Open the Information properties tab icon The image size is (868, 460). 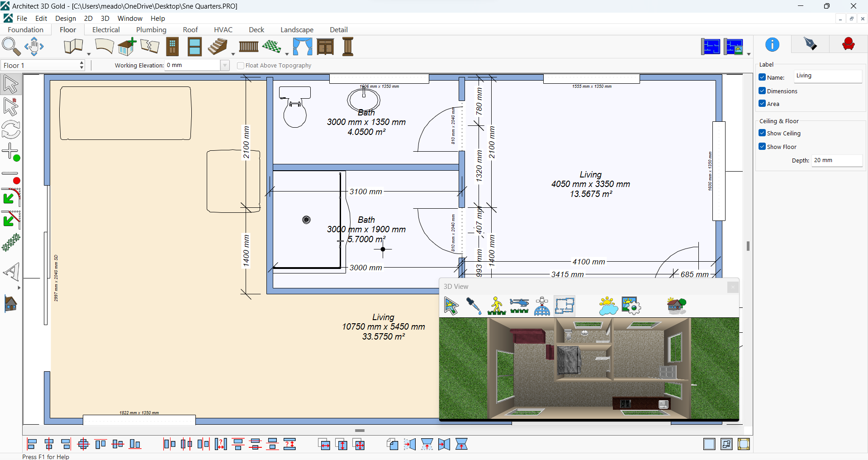pos(772,44)
